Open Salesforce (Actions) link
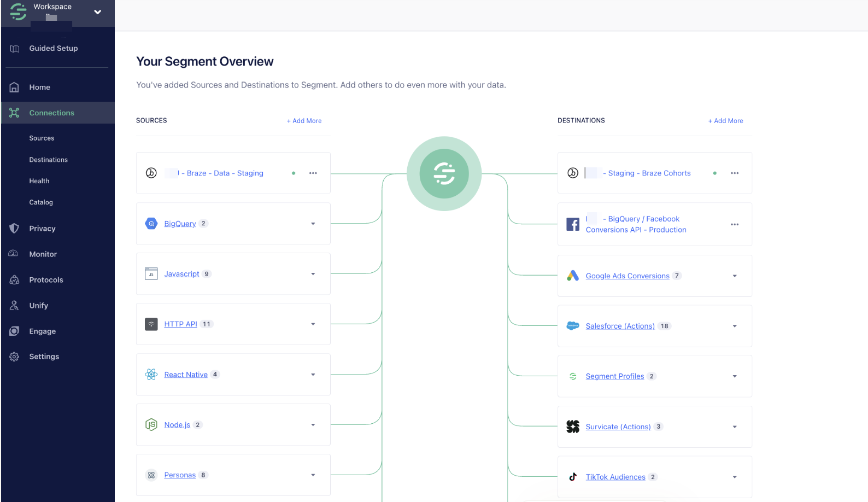Screen dimensions: 868x502 (x=620, y=326)
